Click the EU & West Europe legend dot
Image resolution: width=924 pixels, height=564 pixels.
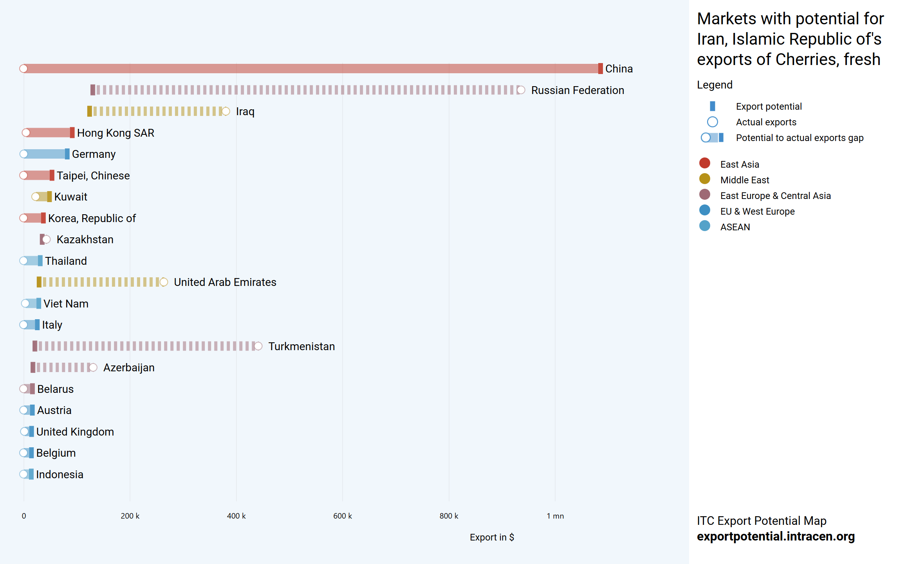[704, 210]
